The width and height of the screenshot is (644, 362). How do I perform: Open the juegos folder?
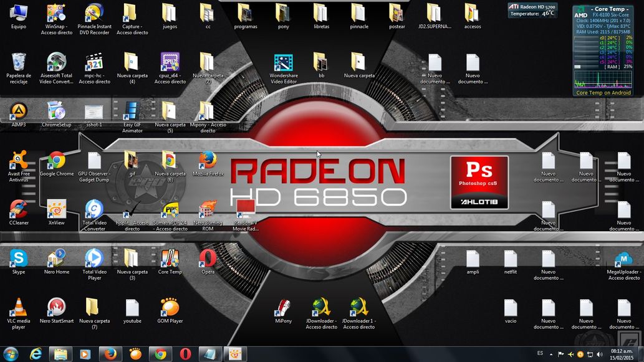(x=170, y=13)
